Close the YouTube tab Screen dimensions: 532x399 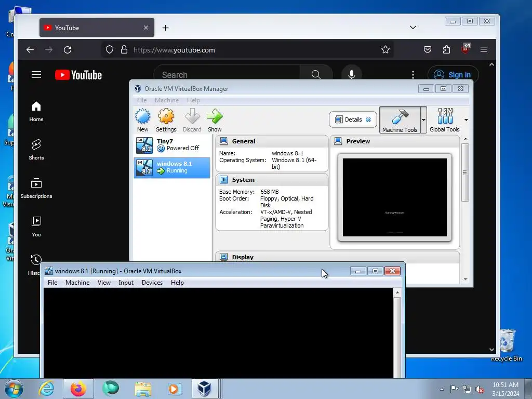(x=146, y=28)
